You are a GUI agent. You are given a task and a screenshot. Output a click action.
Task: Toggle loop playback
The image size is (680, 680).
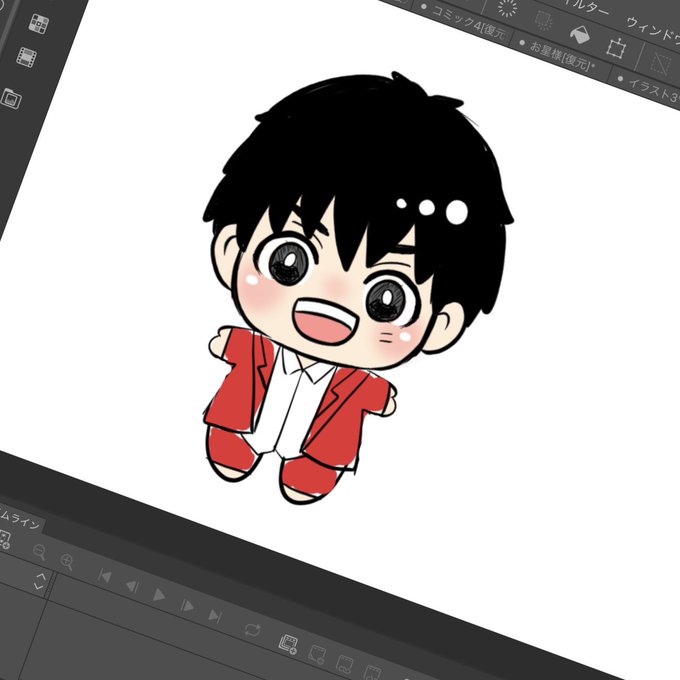[x=252, y=630]
